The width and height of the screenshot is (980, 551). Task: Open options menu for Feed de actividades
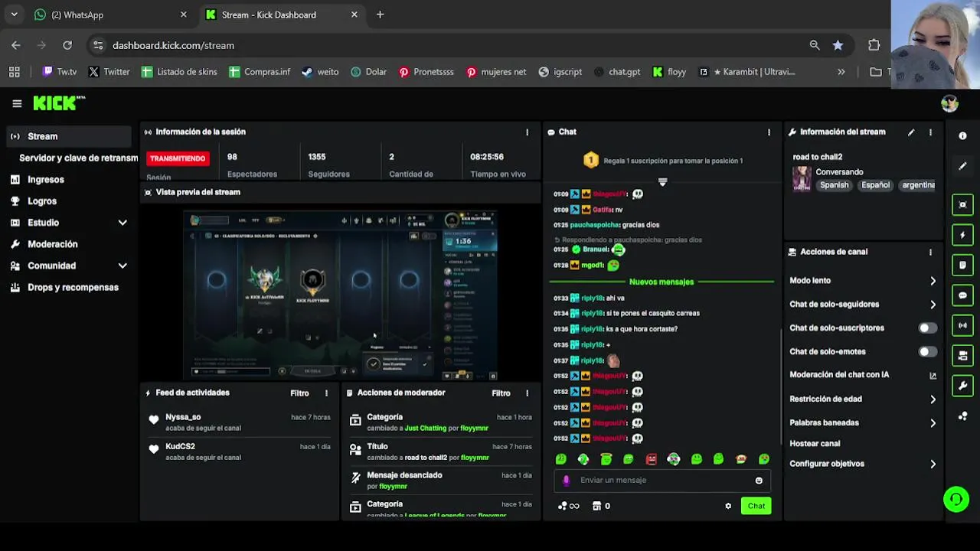pyautogui.click(x=326, y=393)
